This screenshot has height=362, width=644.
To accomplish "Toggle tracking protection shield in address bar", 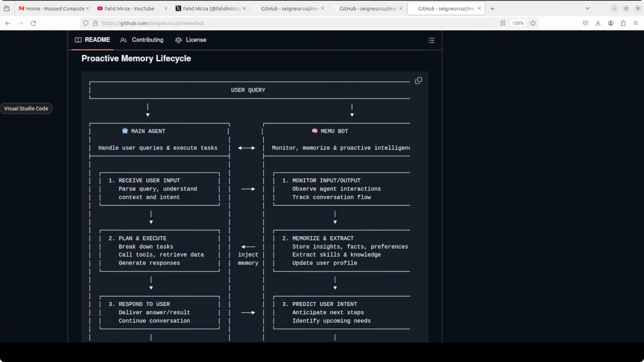I will pos(86,23).
